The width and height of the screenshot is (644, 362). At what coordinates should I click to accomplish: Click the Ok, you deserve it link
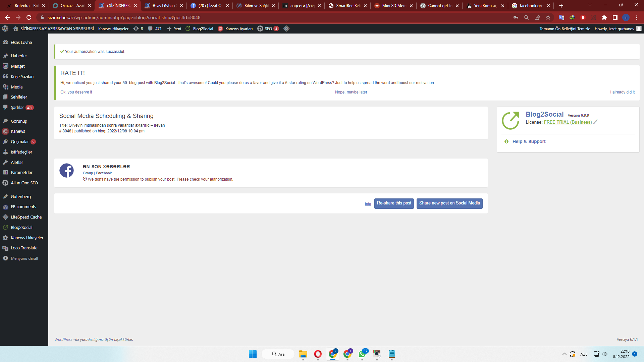point(76,92)
